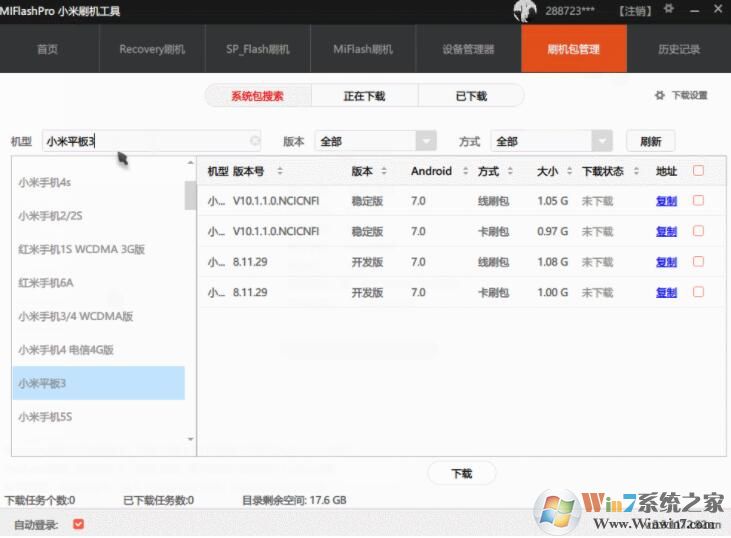Switch to 首页 tab
Screen dimensions: 731x538
[48, 49]
